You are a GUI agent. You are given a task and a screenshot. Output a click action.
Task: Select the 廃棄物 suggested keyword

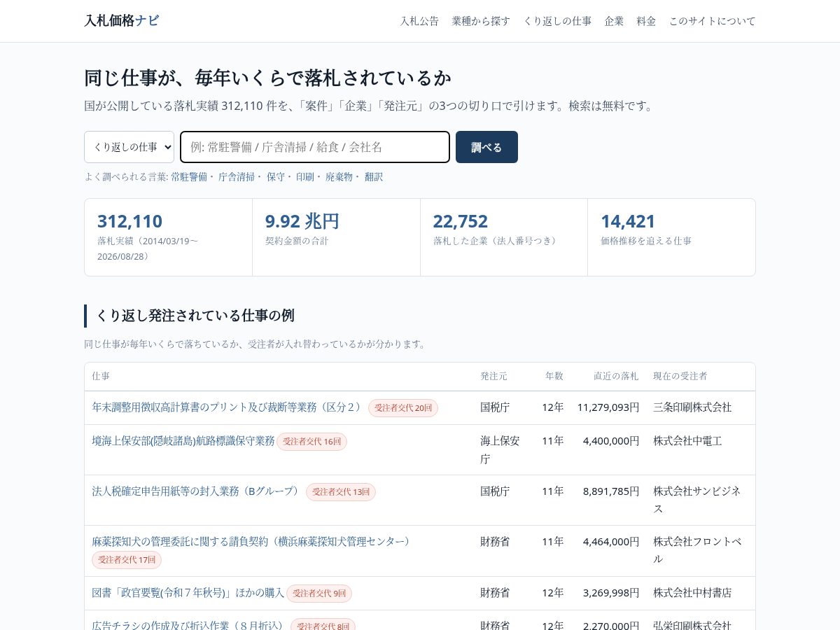click(339, 177)
